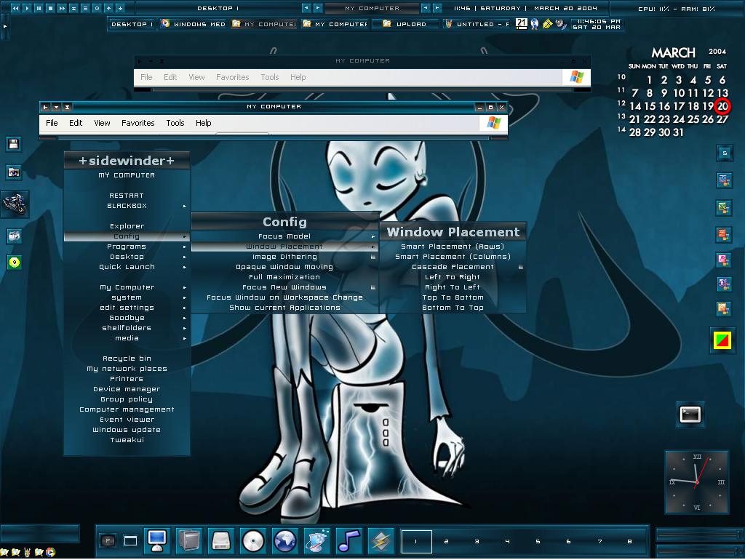Toggle Focus Window on Workspace Change
This screenshot has width=745, height=560.
(x=284, y=297)
